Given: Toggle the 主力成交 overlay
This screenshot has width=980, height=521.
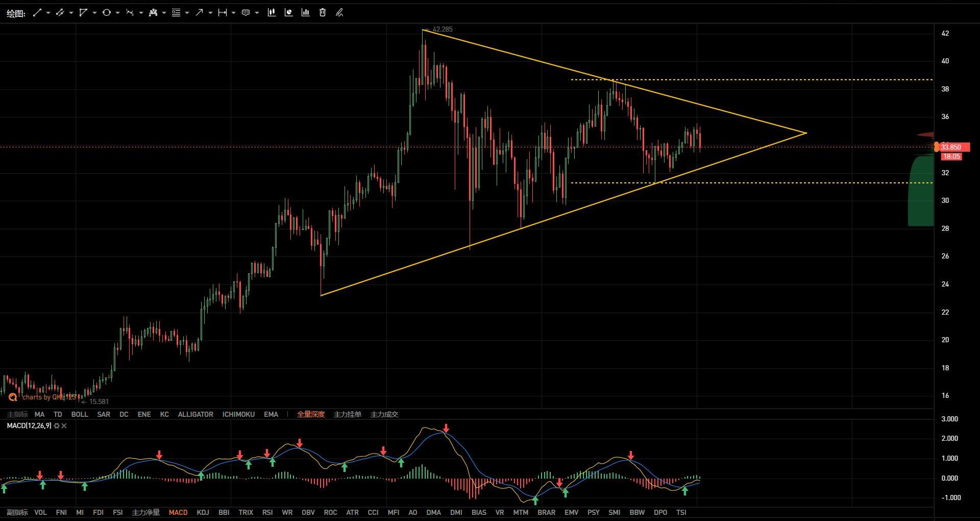Looking at the screenshot, I should pos(384,414).
